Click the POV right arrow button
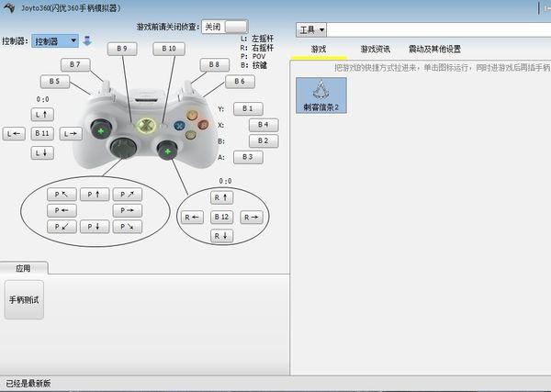 pyautogui.click(x=128, y=210)
